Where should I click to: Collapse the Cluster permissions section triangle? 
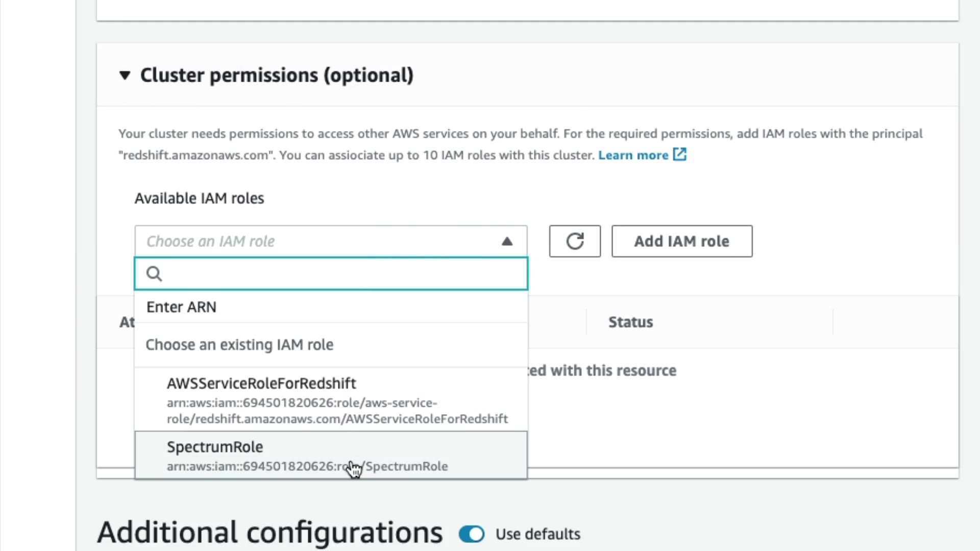[125, 76]
